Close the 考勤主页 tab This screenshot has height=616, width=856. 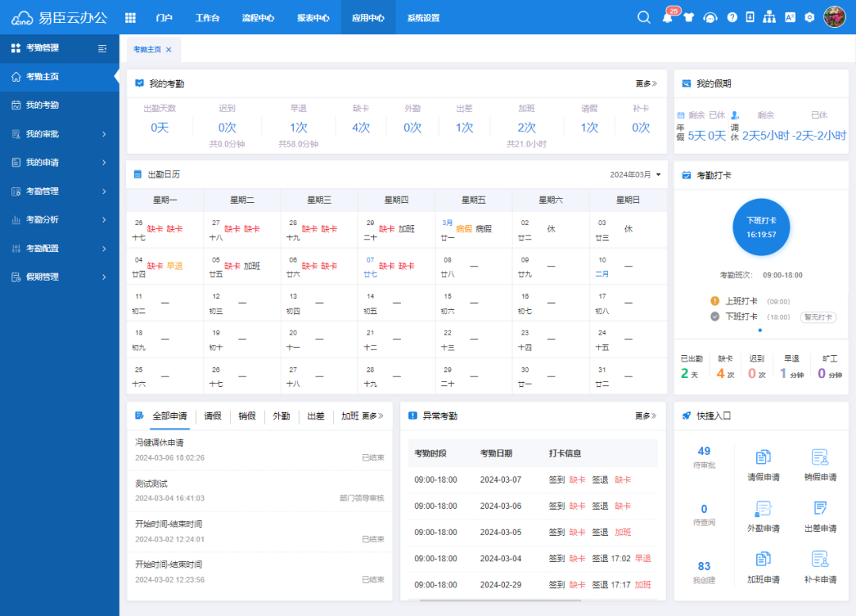[169, 50]
